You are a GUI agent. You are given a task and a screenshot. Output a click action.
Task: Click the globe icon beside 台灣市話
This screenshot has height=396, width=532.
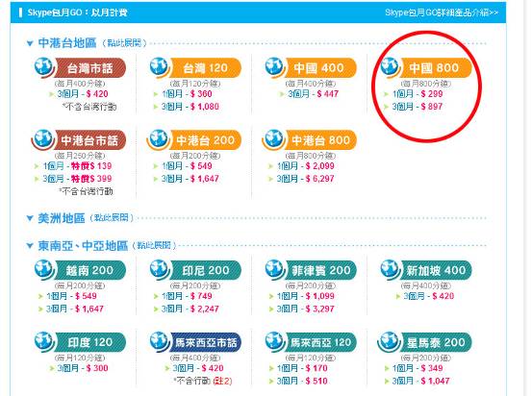pos(44,66)
